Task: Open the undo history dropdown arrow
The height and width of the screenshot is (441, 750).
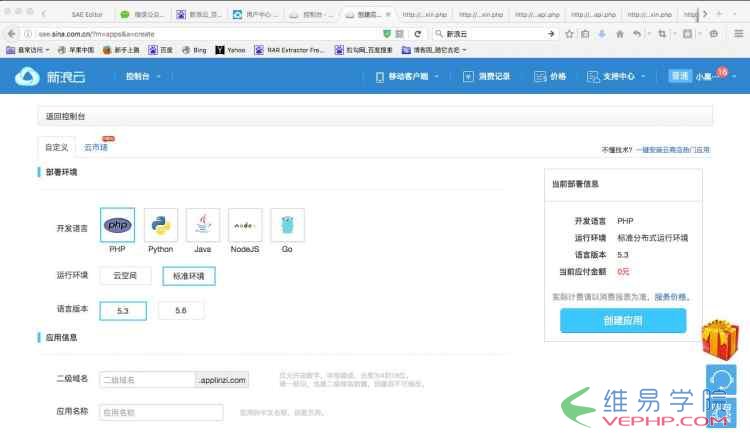Action: [x=649, y=34]
